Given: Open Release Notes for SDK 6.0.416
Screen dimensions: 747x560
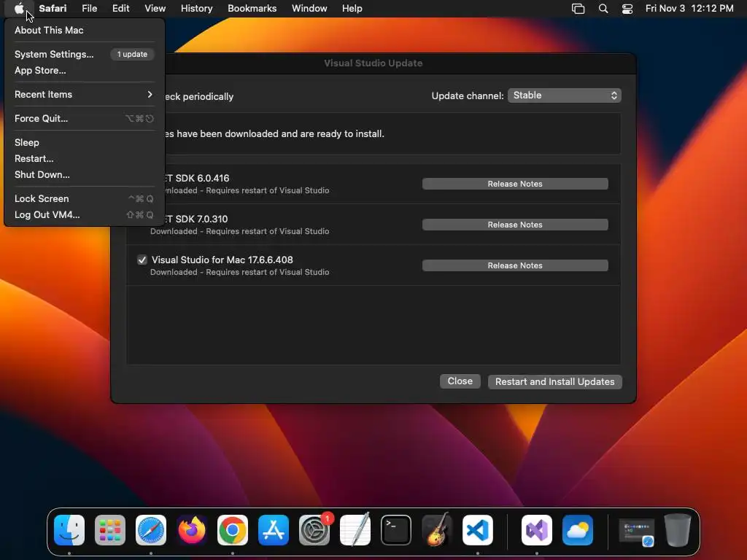Looking at the screenshot, I should click(x=515, y=184).
